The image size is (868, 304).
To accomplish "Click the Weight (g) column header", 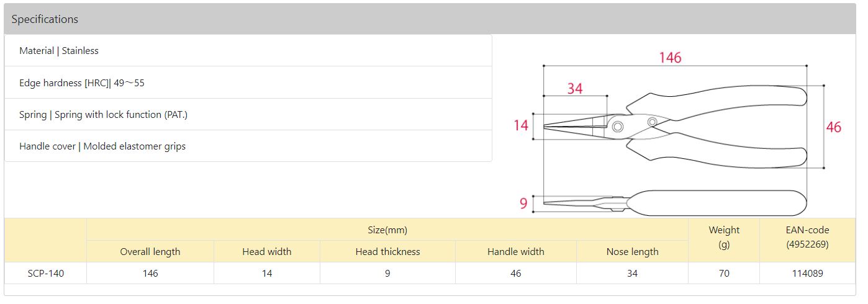I will click(723, 237).
